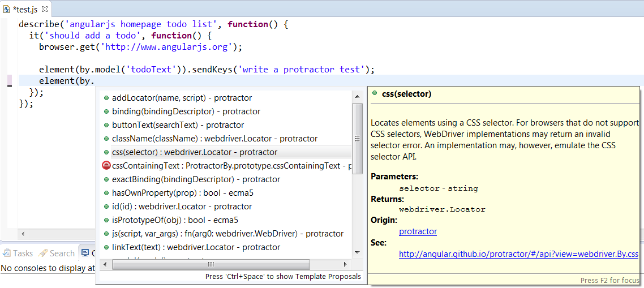Click the green dot beside css(selector) tooltip title

pyautogui.click(x=375, y=94)
